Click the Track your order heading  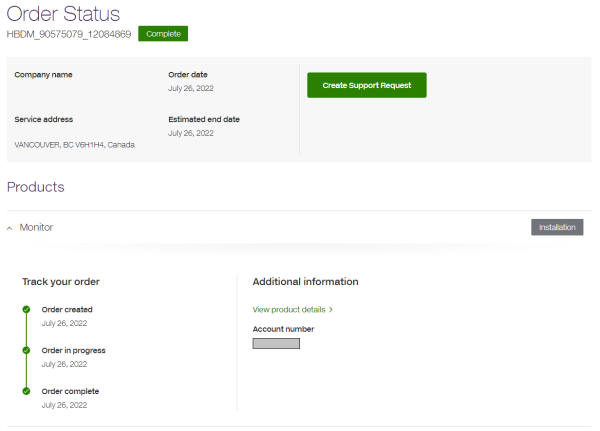61,282
